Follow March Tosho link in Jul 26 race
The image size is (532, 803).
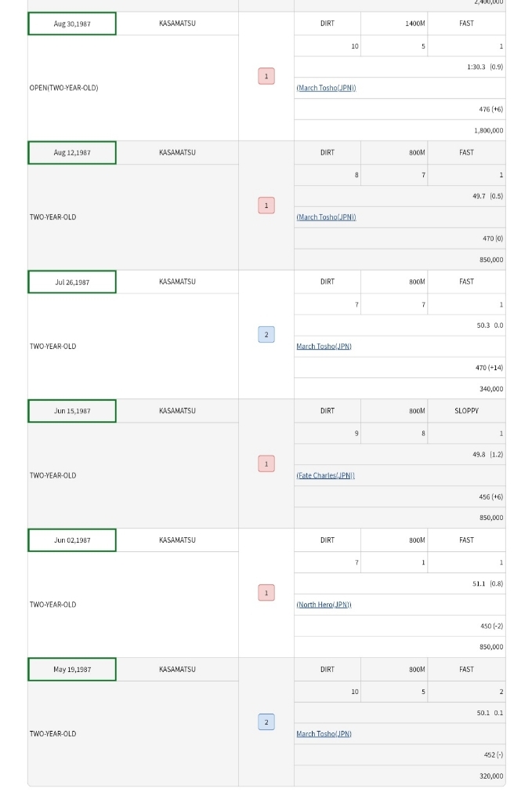coord(324,347)
